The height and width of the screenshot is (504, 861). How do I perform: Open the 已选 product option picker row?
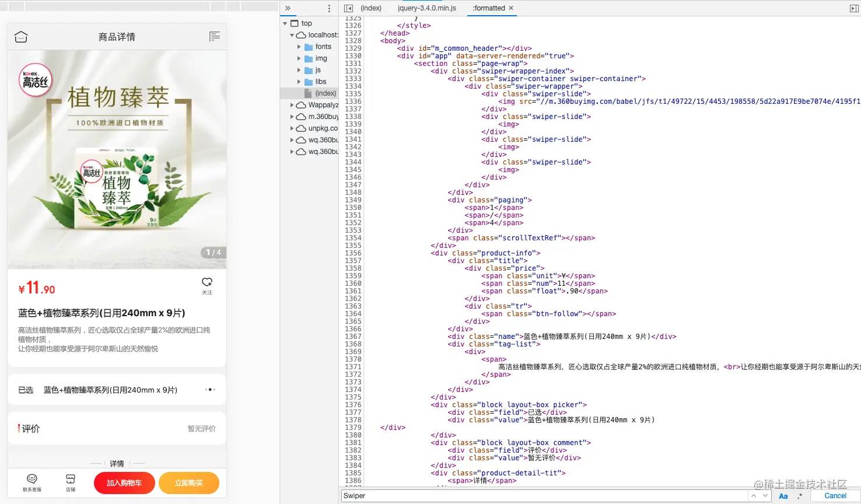pos(117,390)
